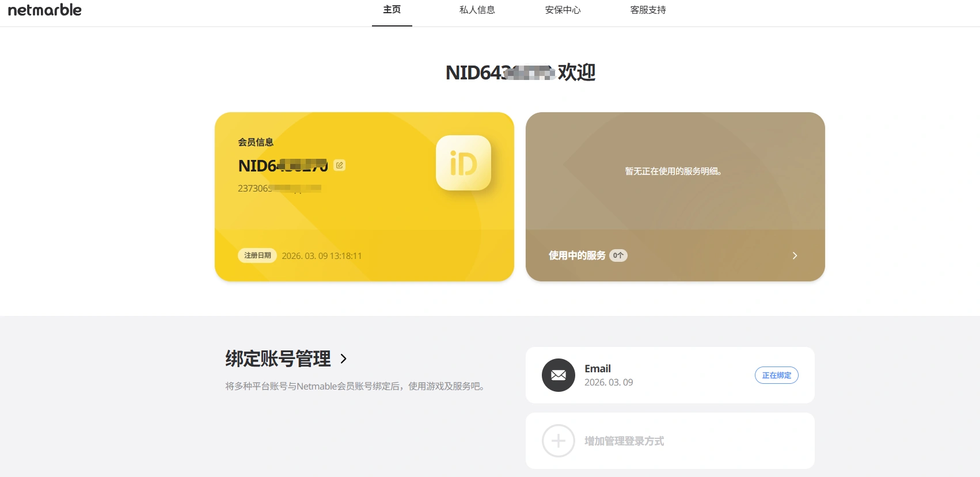980x477 pixels.
Task: Open the 使用中的服务 chevron arrow
Action: click(795, 255)
